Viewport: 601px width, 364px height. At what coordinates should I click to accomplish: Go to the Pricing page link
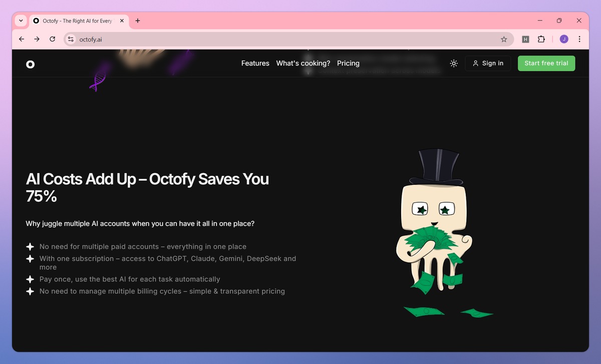tap(348, 64)
